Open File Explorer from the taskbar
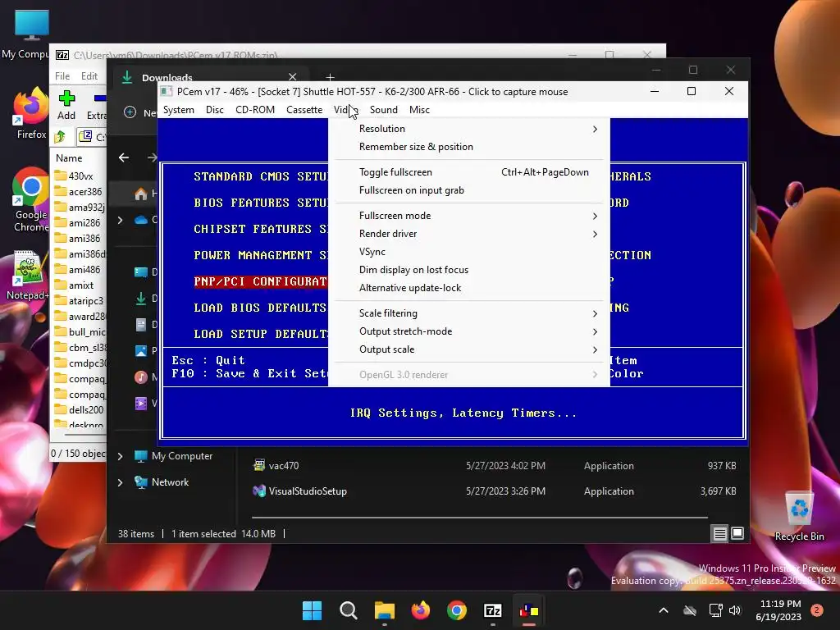 point(384,610)
